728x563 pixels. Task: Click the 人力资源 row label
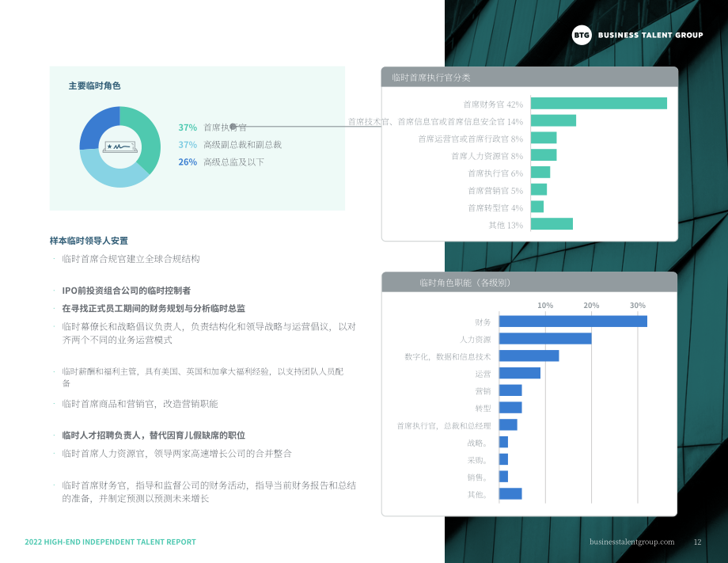pos(475,340)
